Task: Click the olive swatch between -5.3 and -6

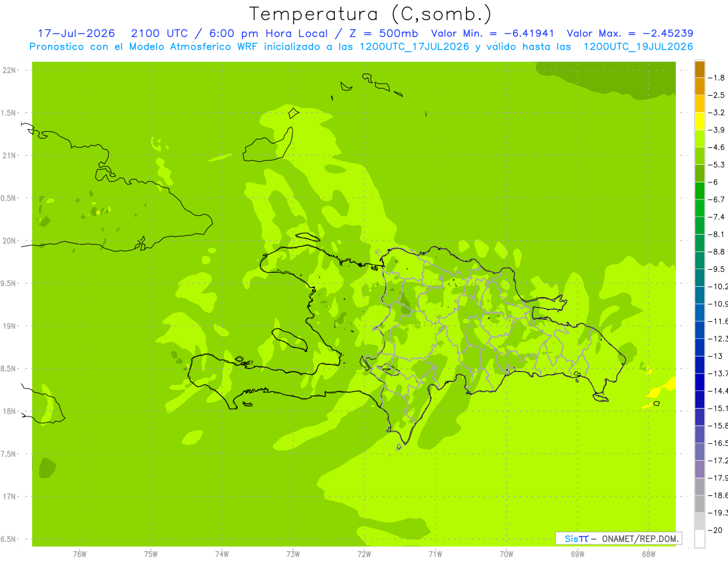Action: [699, 173]
